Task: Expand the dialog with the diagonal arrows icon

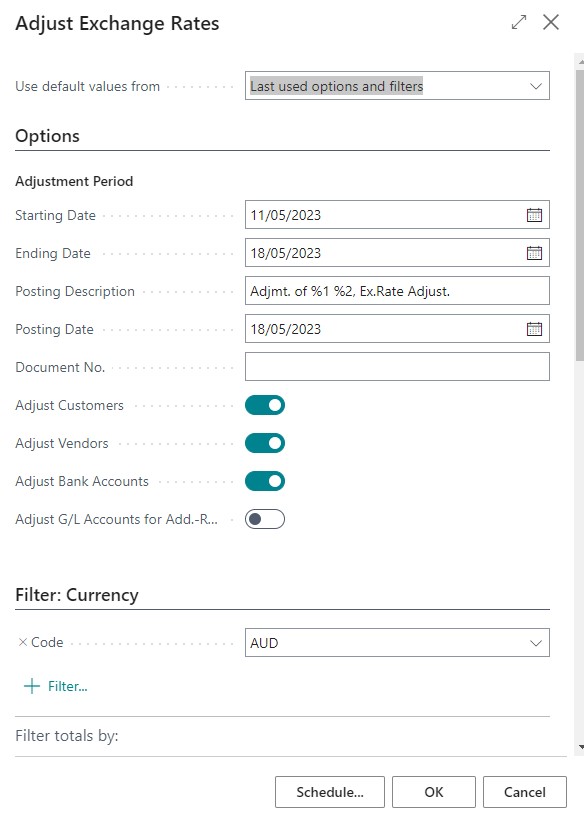Action: point(519,22)
